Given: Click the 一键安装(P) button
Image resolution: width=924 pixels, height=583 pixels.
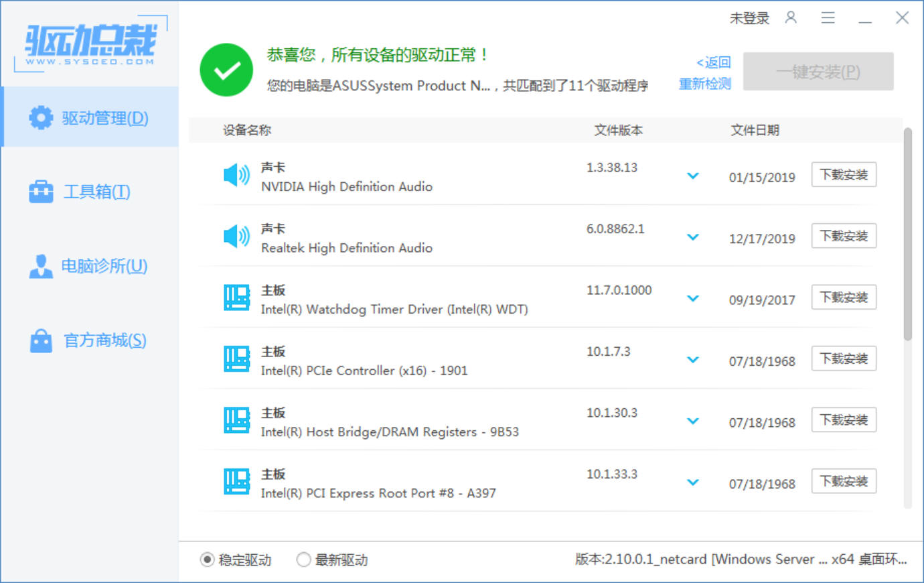Looking at the screenshot, I should click(818, 72).
